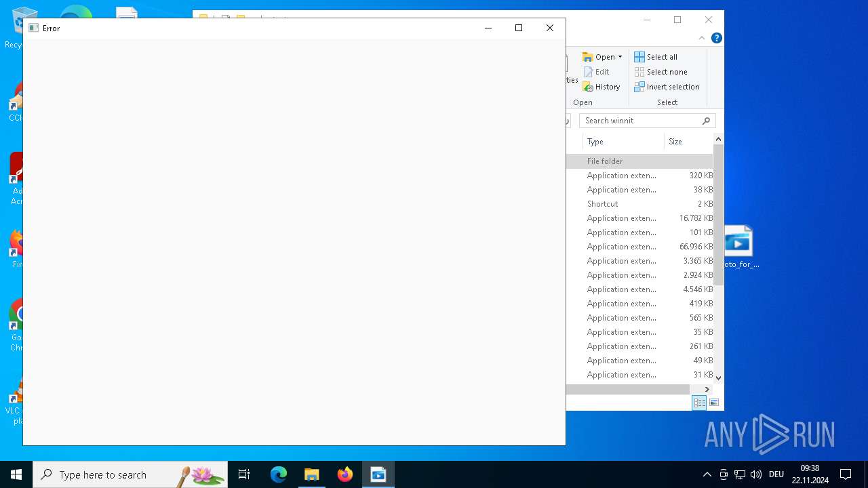Click the Explorer help question mark icon

click(x=716, y=38)
